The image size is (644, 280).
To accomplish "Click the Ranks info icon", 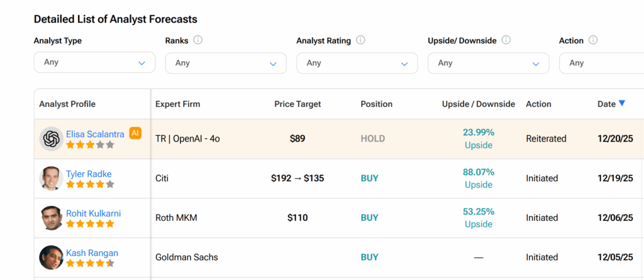I will pos(198,40).
